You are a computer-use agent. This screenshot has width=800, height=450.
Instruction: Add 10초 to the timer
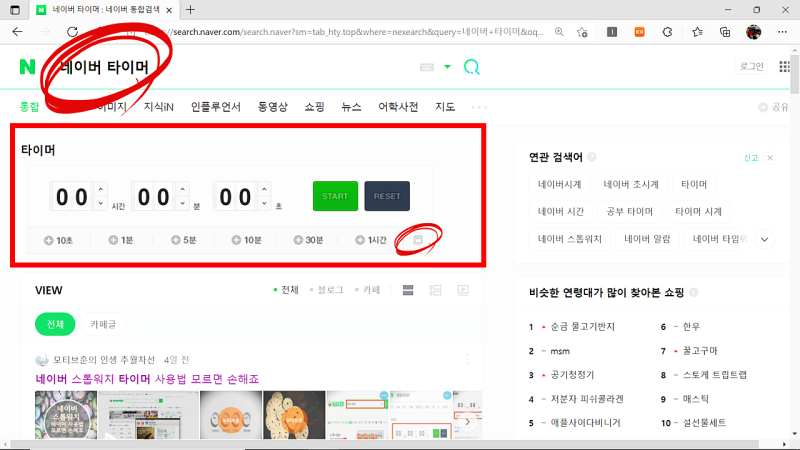tap(59, 240)
